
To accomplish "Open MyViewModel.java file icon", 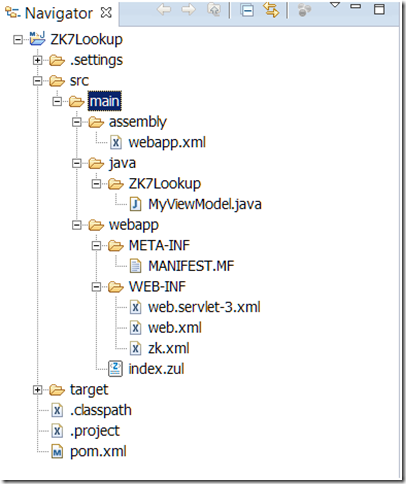I will pos(135,204).
